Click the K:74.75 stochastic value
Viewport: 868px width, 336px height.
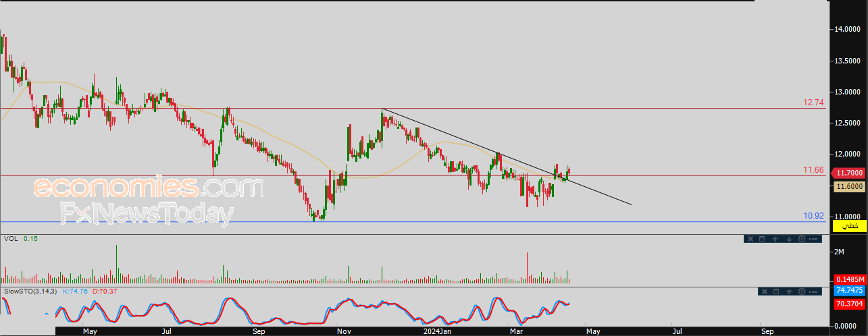click(76, 291)
